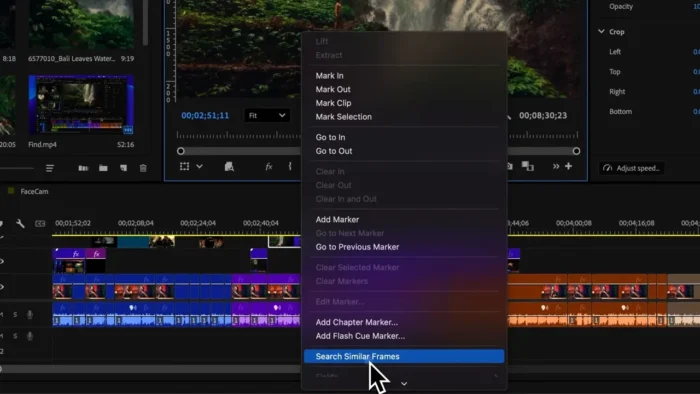
Task: Collapse the Crop effect section
Action: (x=601, y=32)
